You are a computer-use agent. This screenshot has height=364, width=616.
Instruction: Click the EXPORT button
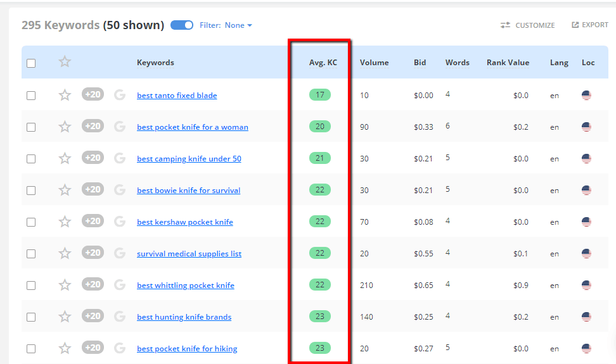coord(590,25)
